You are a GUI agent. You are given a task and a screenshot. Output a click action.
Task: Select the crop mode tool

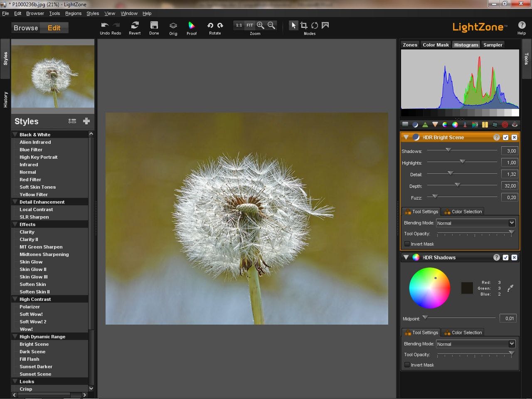coord(304,25)
